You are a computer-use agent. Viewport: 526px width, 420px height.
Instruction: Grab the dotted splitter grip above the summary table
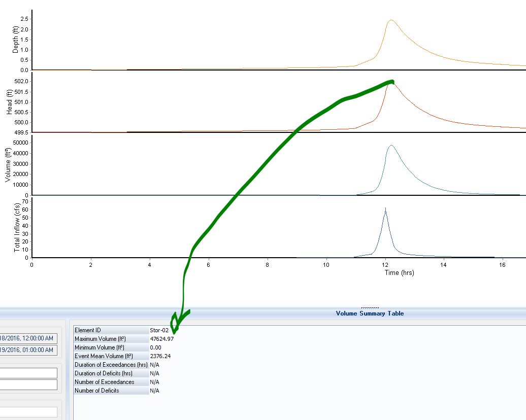click(370, 307)
